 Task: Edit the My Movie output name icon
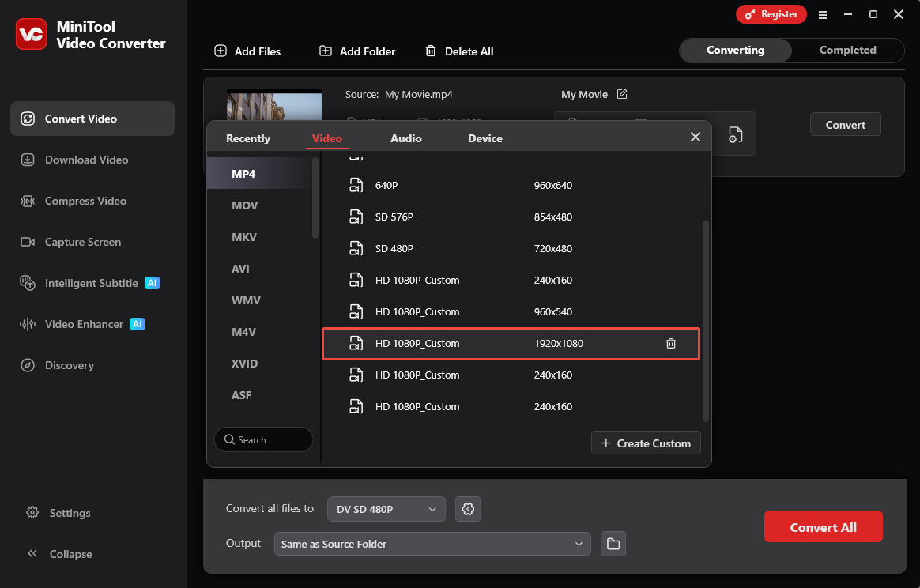point(622,94)
